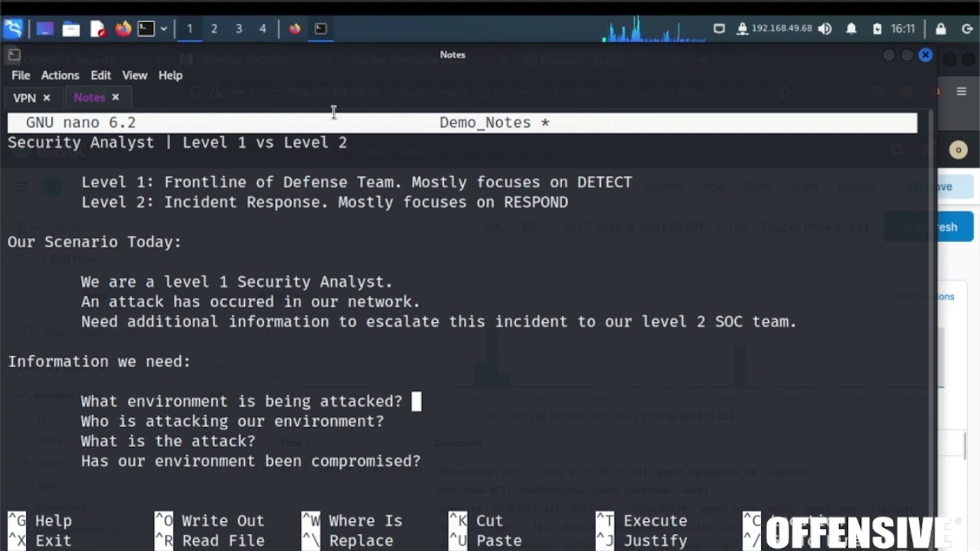Switch to workspace 3

tap(238, 29)
